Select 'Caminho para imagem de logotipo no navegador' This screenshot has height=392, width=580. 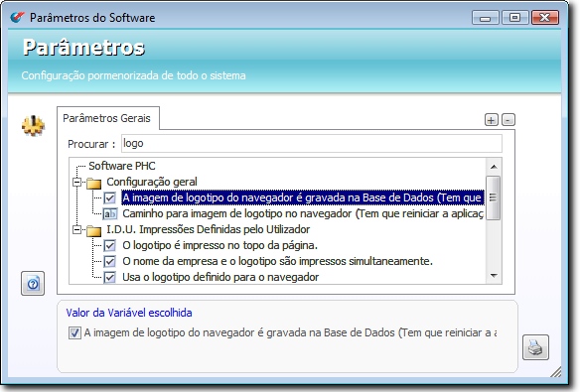coord(303,213)
